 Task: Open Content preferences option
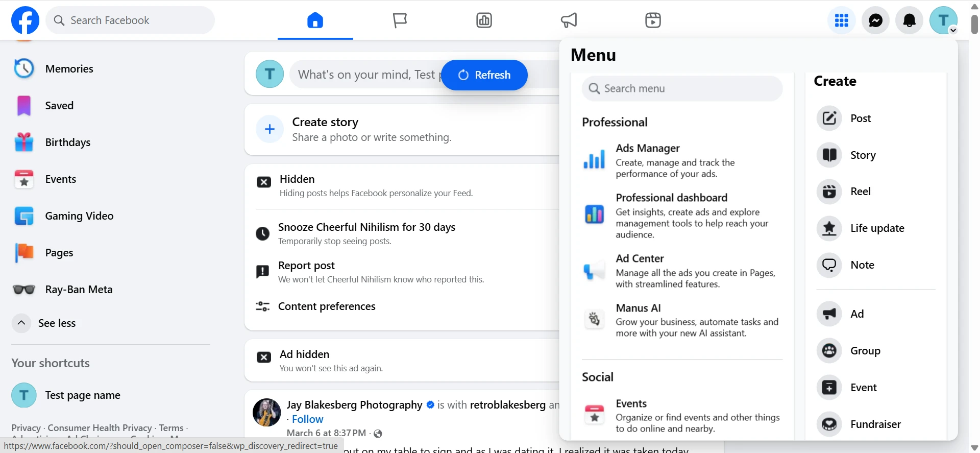[327, 306]
